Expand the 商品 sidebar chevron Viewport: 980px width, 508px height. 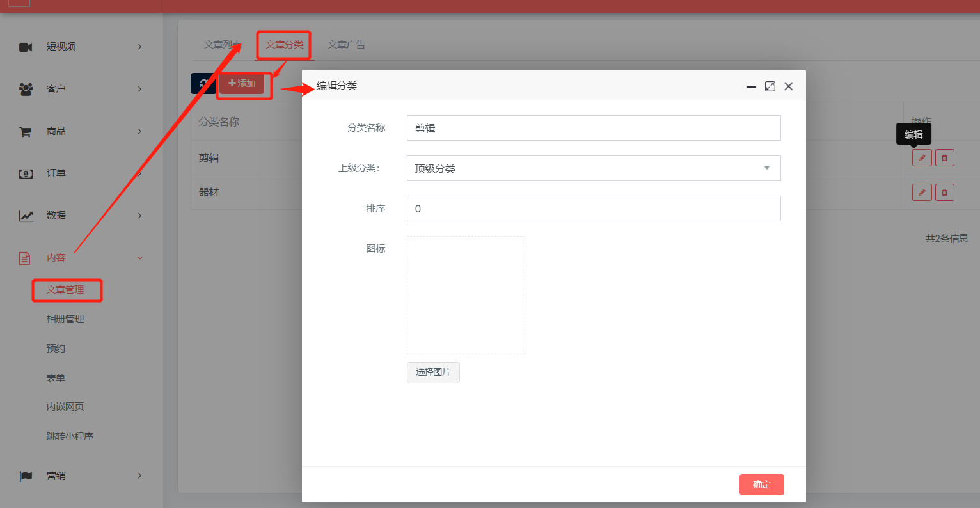point(139,131)
